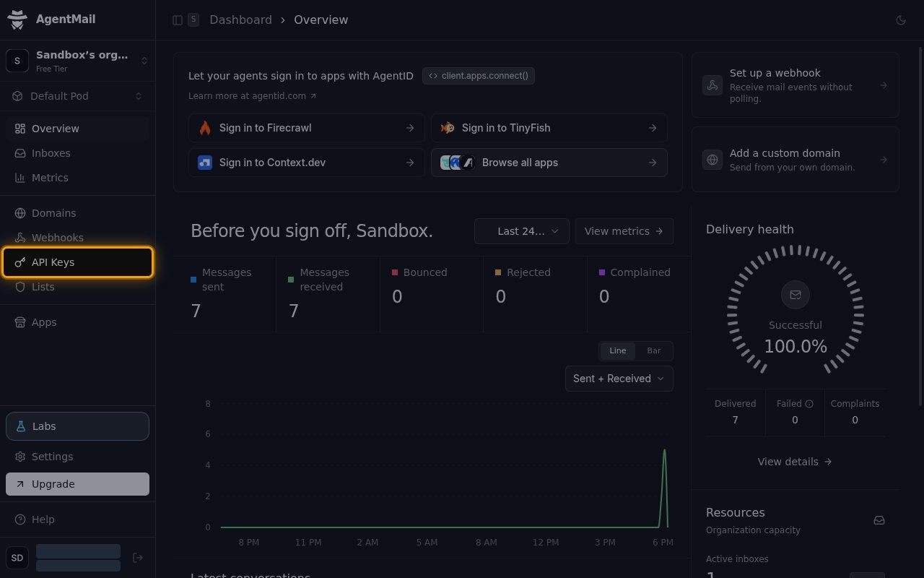Open Webhooks in the sidebar
The width and height of the screenshot is (924, 578).
(78, 238)
